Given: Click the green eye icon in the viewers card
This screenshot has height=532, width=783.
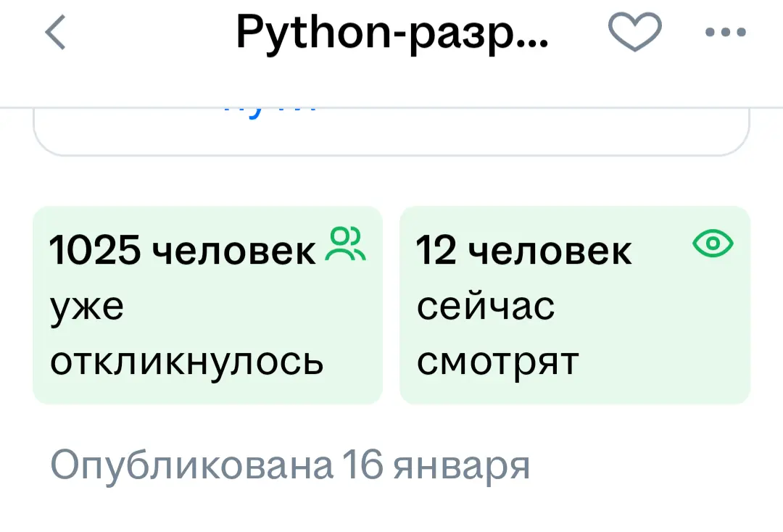Looking at the screenshot, I should tap(713, 244).
